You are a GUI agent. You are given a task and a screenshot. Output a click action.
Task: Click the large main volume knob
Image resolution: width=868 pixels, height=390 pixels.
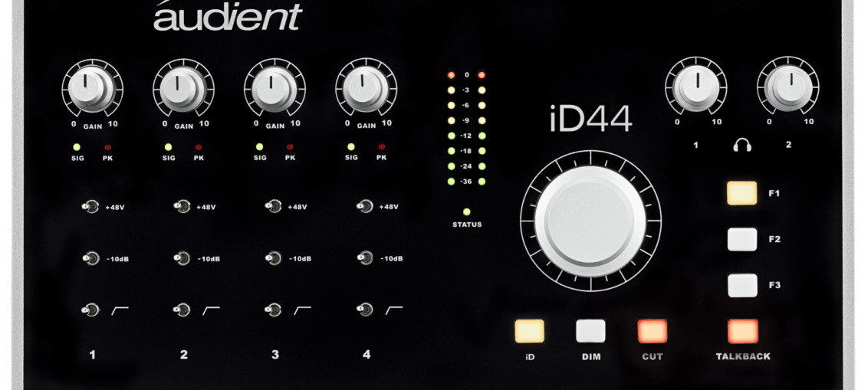[x=589, y=220]
